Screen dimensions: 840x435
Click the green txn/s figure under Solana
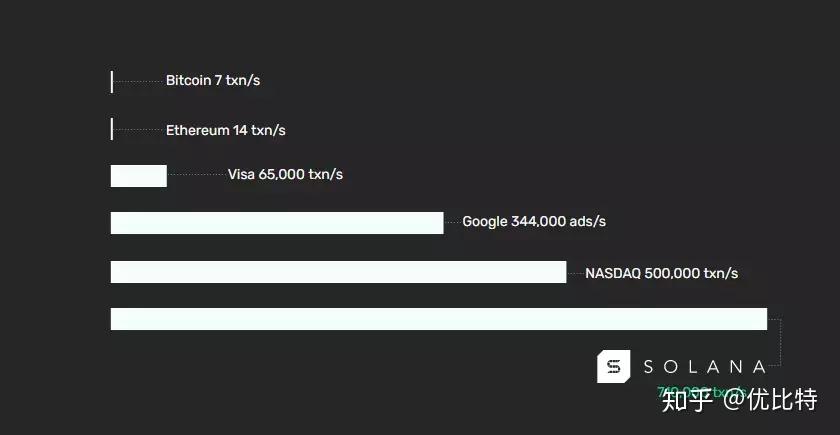(701, 391)
